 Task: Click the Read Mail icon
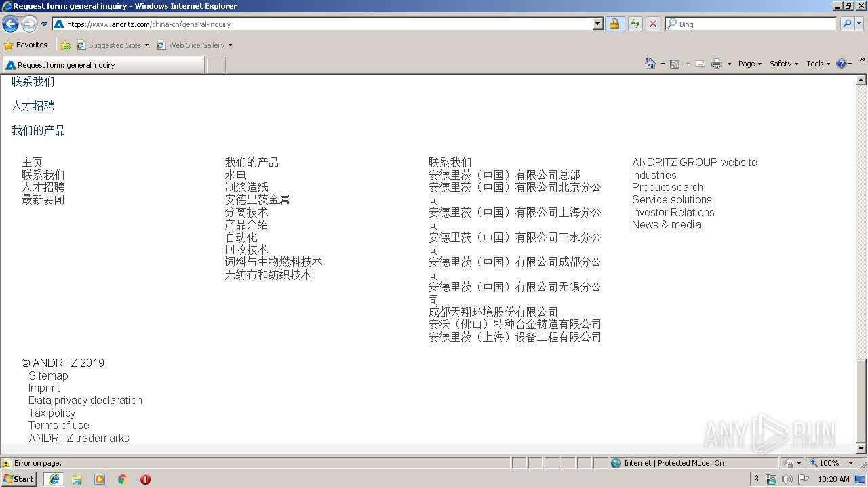tap(701, 64)
